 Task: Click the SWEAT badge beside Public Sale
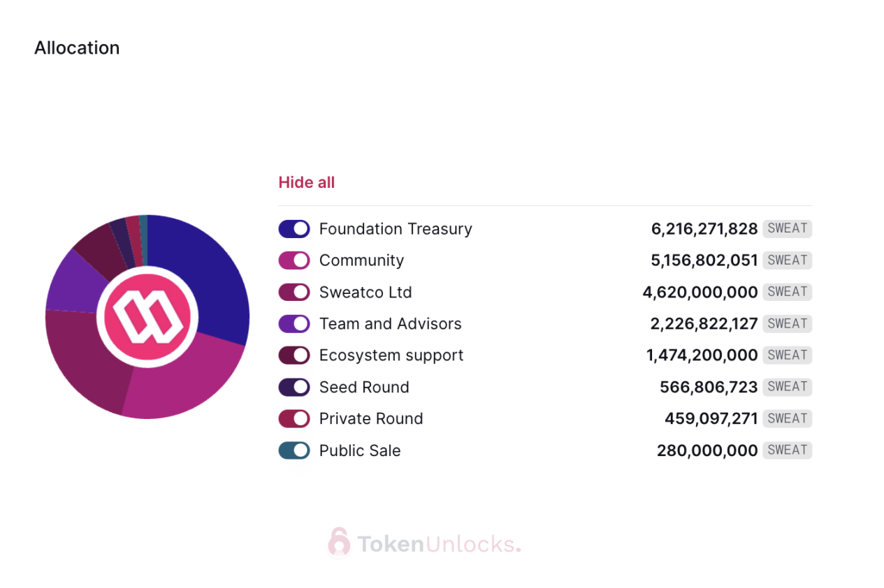click(787, 450)
